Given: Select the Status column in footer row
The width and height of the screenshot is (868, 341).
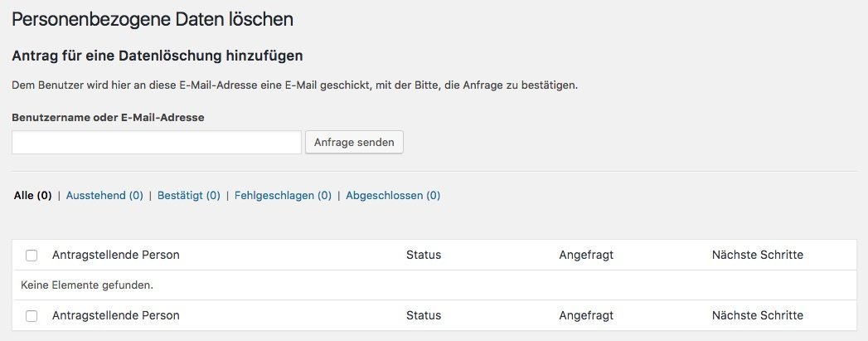Looking at the screenshot, I should tap(424, 315).
